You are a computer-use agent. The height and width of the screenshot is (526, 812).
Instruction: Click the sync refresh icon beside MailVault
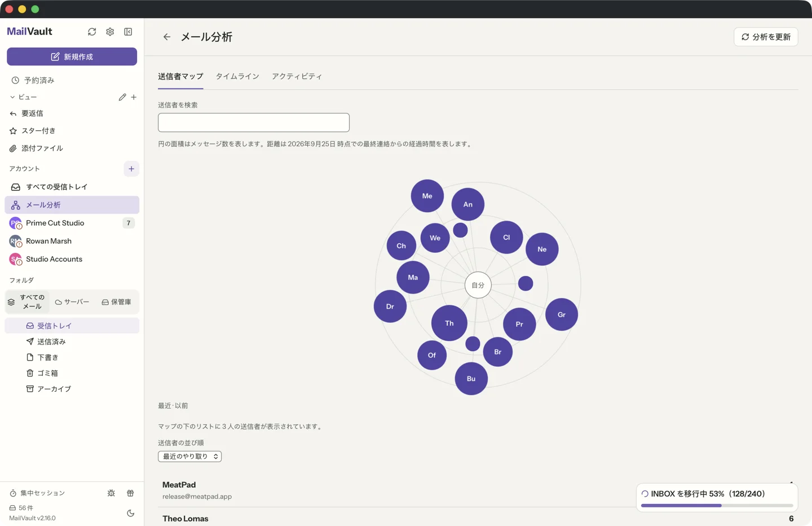pyautogui.click(x=92, y=32)
